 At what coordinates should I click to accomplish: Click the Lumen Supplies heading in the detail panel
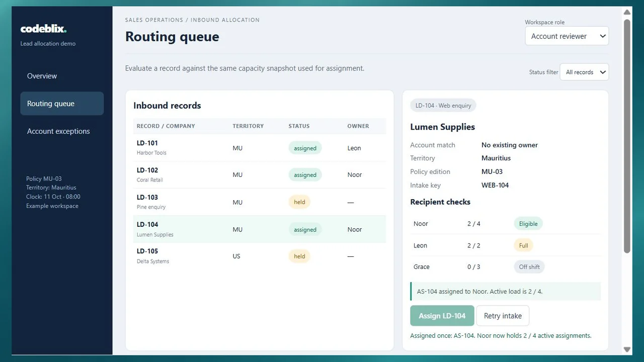click(443, 127)
